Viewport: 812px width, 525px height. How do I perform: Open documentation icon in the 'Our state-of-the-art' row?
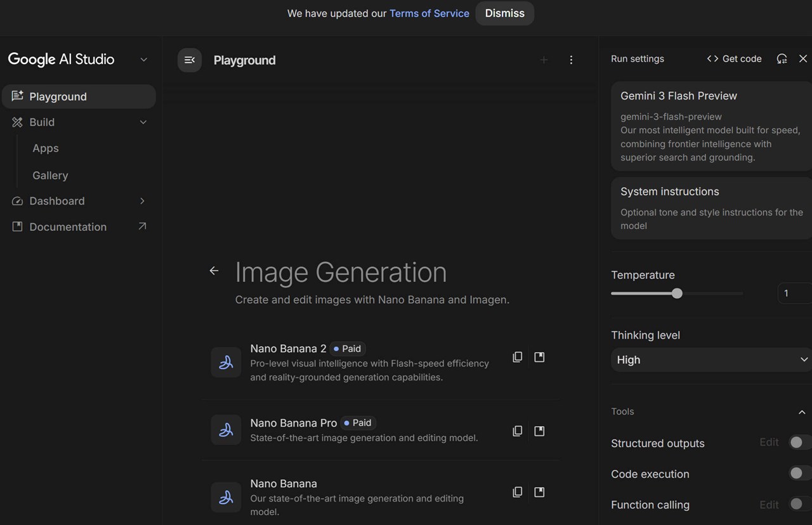539,492
